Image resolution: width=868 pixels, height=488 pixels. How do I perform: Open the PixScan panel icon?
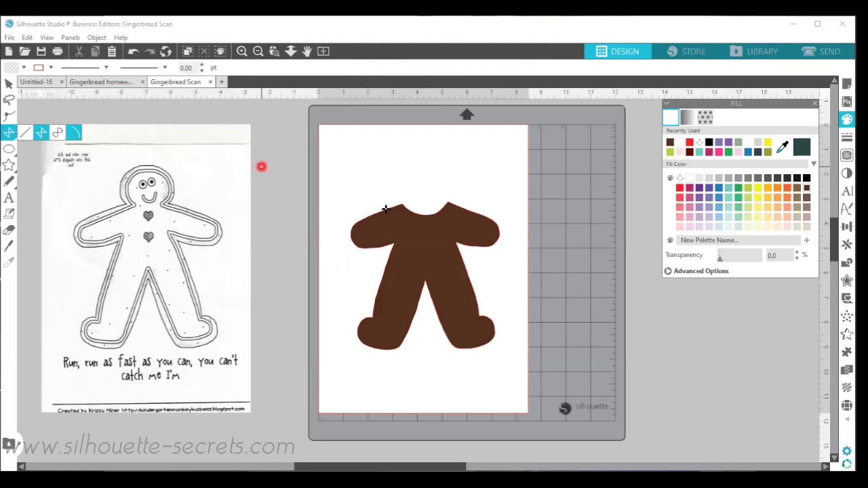tap(846, 102)
